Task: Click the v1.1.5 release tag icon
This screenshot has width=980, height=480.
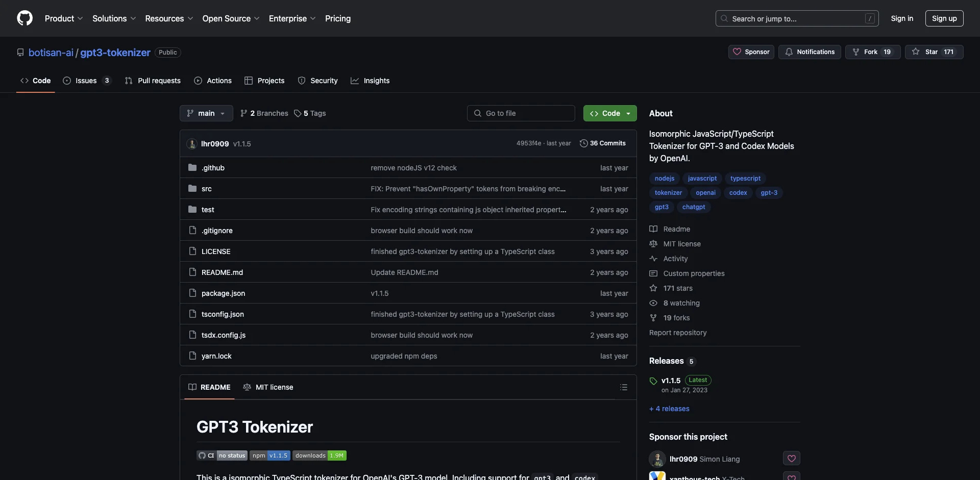Action: 653,381
